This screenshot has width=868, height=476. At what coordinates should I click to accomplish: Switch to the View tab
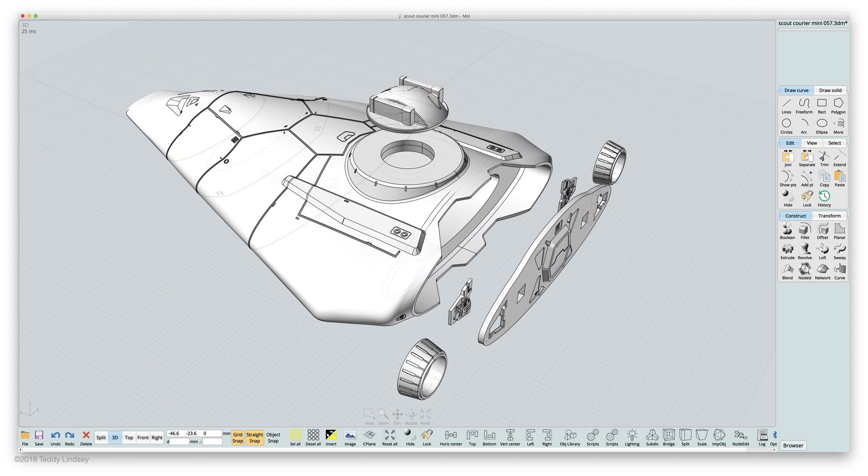pyautogui.click(x=812, y=143)
